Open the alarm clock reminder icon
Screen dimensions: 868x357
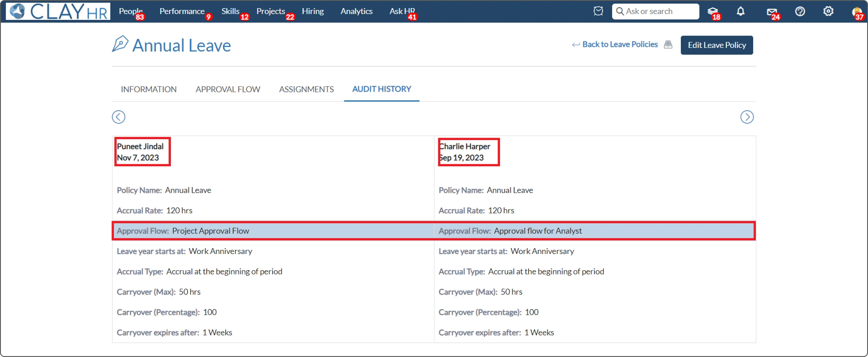coord(598,11)
